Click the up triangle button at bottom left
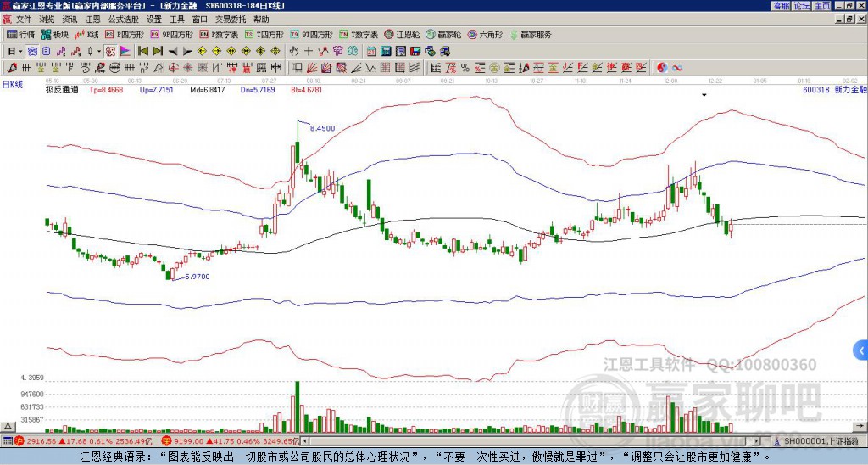Screen dimensions: 868x465 [8, 426]
